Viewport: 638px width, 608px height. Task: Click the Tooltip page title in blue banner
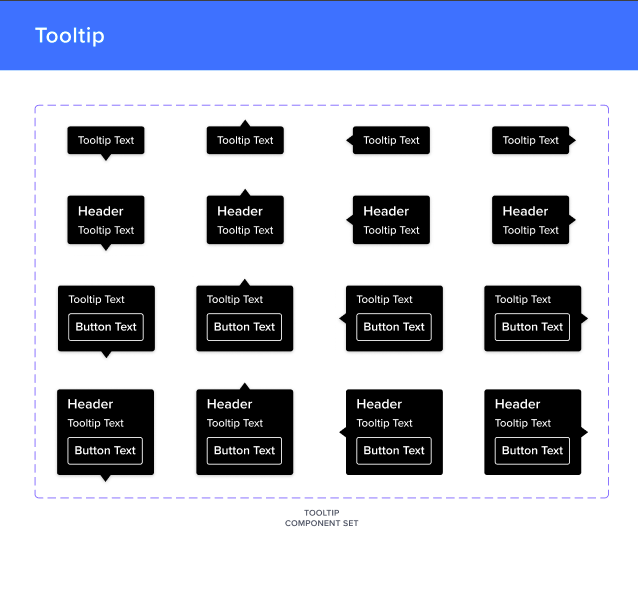pos(70,35)
